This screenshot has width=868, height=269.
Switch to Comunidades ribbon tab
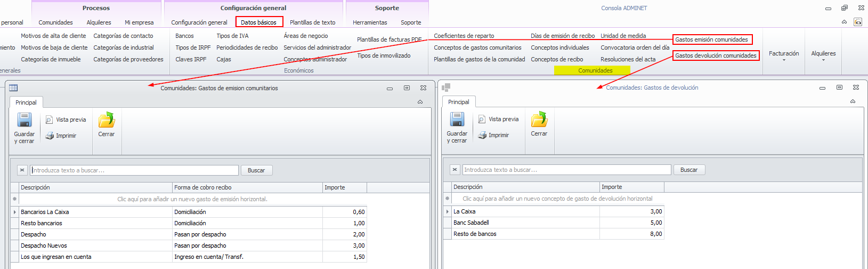[x=55, y=22]
